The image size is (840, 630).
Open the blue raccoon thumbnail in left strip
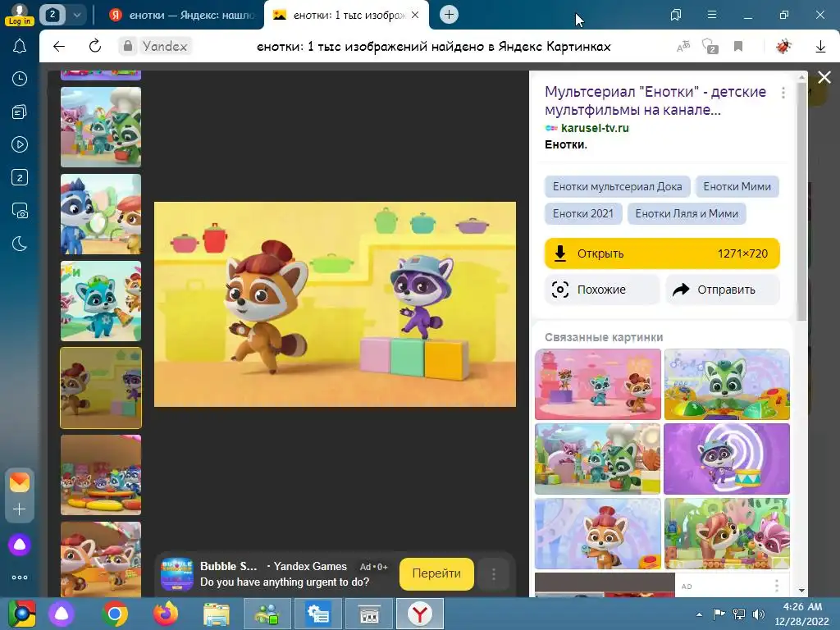(101, 214)
